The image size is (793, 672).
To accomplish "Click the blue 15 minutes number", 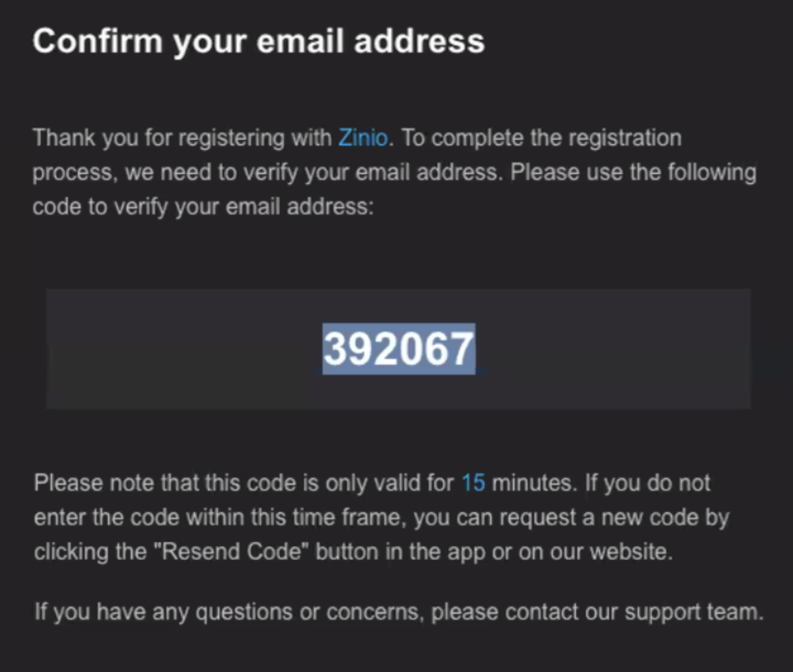I will click(x=473, y=483).
